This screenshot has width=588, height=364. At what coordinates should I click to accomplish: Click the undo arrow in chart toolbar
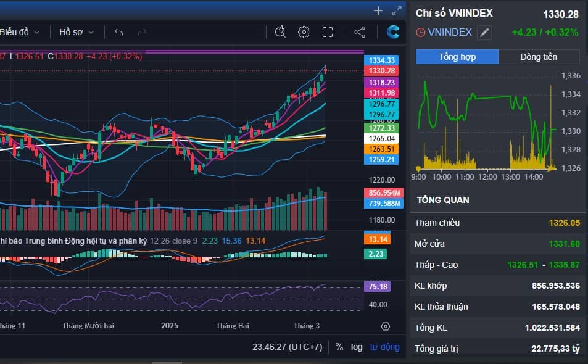click(119, 32)
